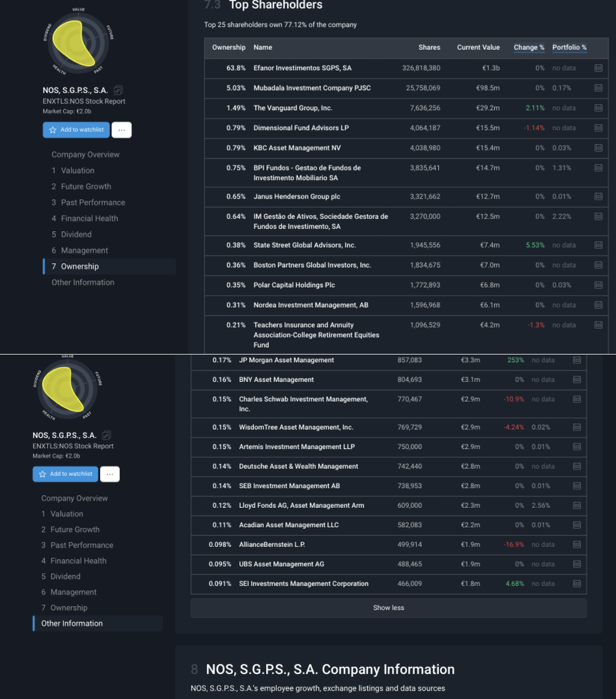Click calendar icon for Dimensional Fund Advisors LP
This screenshot has height=699, width=616.
(598, 128)
